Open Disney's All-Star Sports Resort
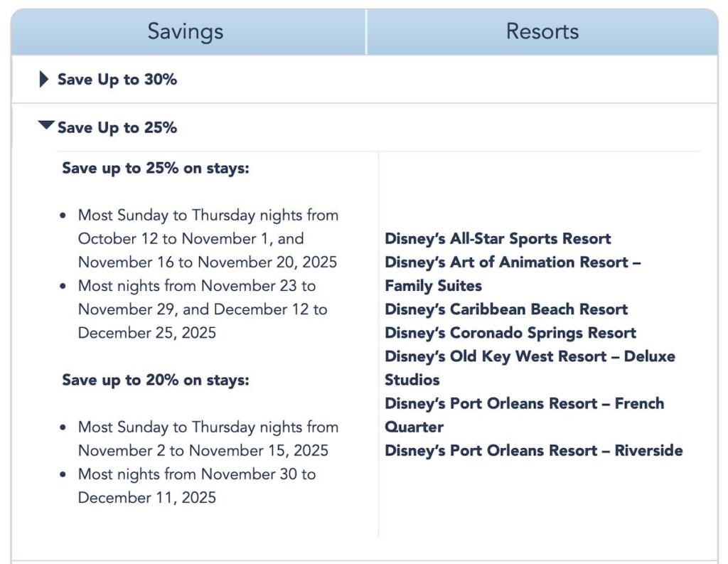This screenshot has height=564, width=728. (x=498, y=238)
